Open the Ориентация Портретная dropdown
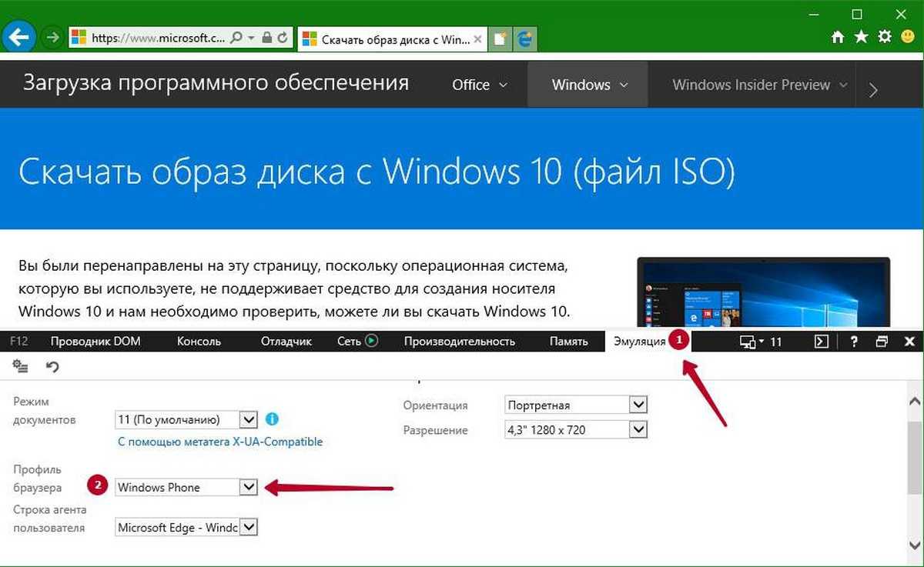The height and width of the screenshot is (567, 924). [638, 405]
